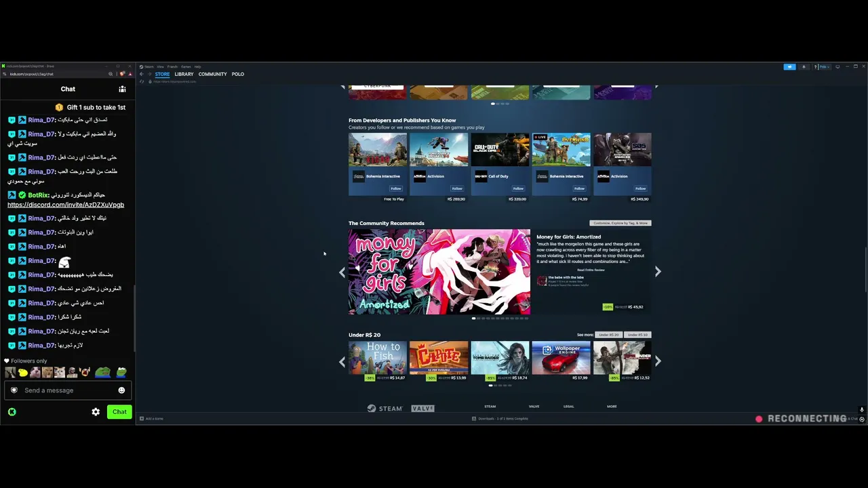Click the Steam reload page icon
This screenshot has height=488, width=868.
[142, 81]
